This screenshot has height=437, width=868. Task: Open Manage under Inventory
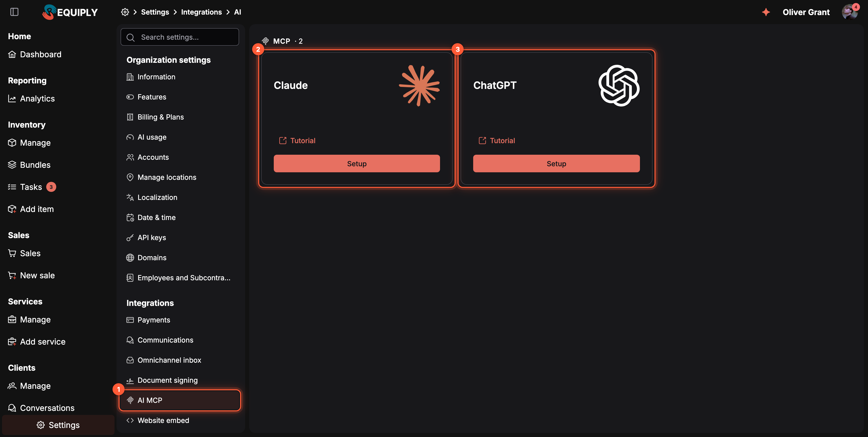29,142
